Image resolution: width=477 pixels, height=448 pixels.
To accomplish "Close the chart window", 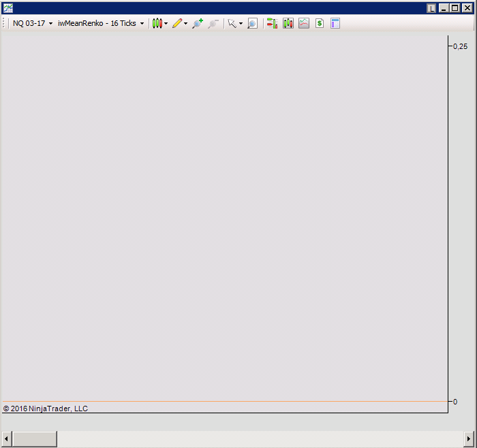I will (467, 8).
